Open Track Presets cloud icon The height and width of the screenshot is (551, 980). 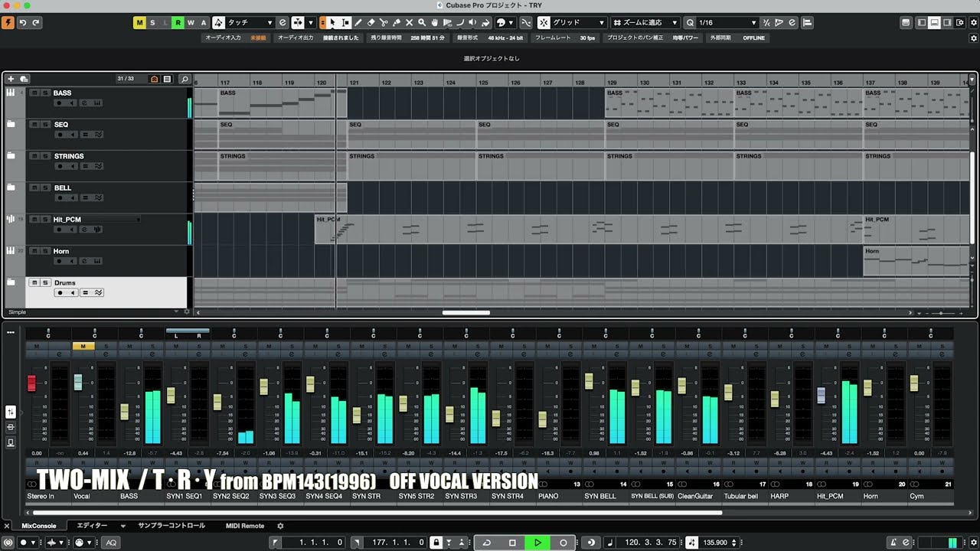click(24, 79)
